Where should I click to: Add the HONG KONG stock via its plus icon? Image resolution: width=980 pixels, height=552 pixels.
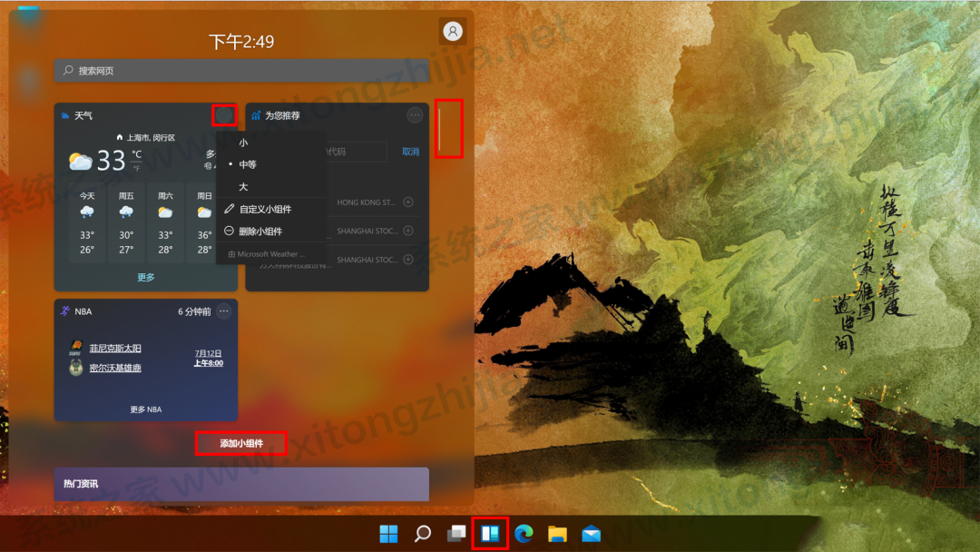pyautogui.click(x=407, y=203)
